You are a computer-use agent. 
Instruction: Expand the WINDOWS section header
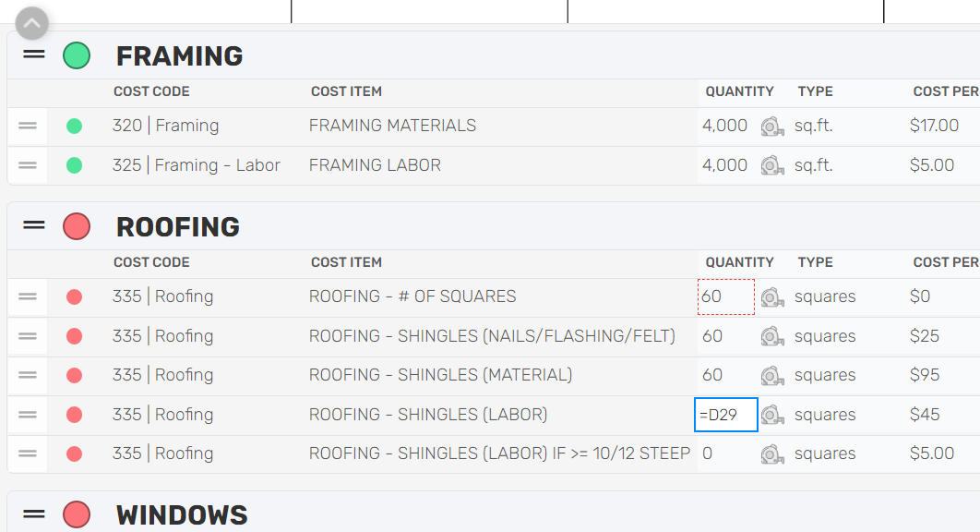pos(182,515)
